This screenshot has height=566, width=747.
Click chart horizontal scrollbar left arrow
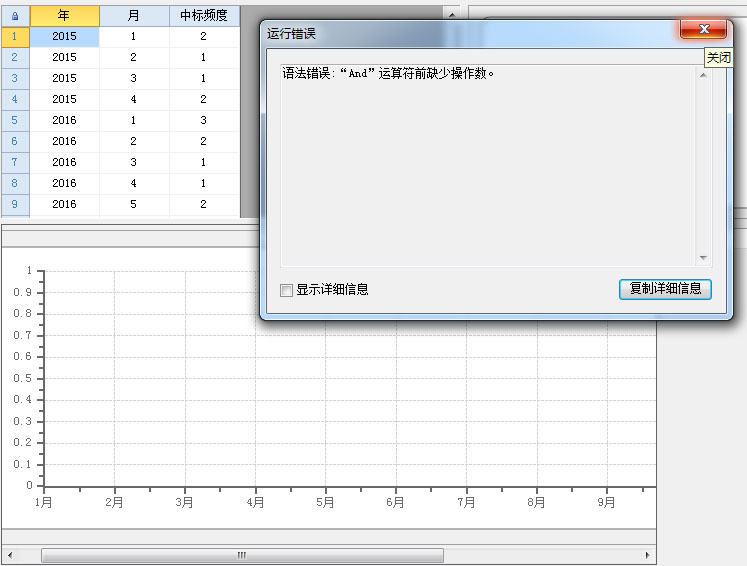(10, 555)
